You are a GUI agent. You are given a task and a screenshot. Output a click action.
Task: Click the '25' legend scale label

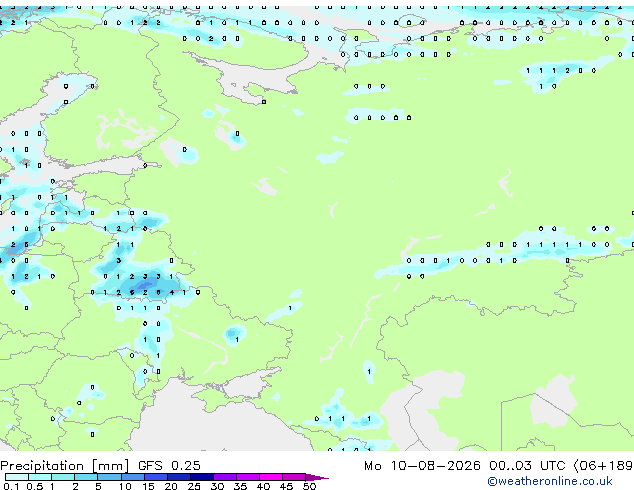(194, 486)
